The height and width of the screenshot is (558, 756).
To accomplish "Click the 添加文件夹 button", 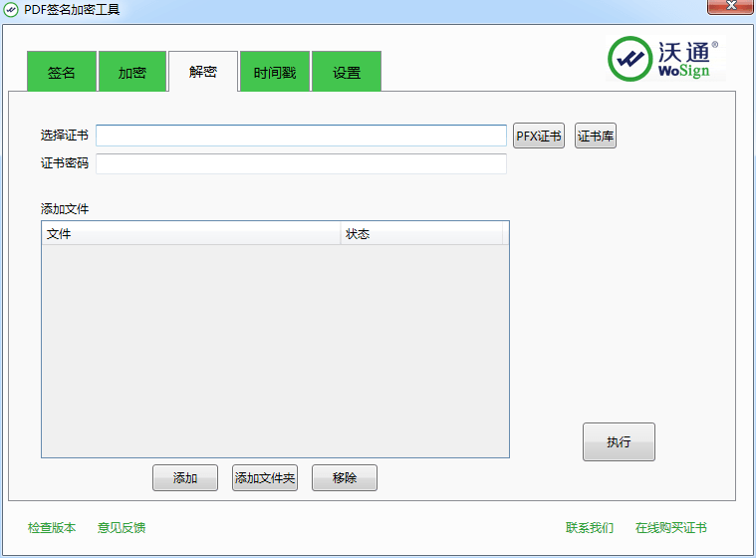I will pyautogui.click(x=265, y=478).
